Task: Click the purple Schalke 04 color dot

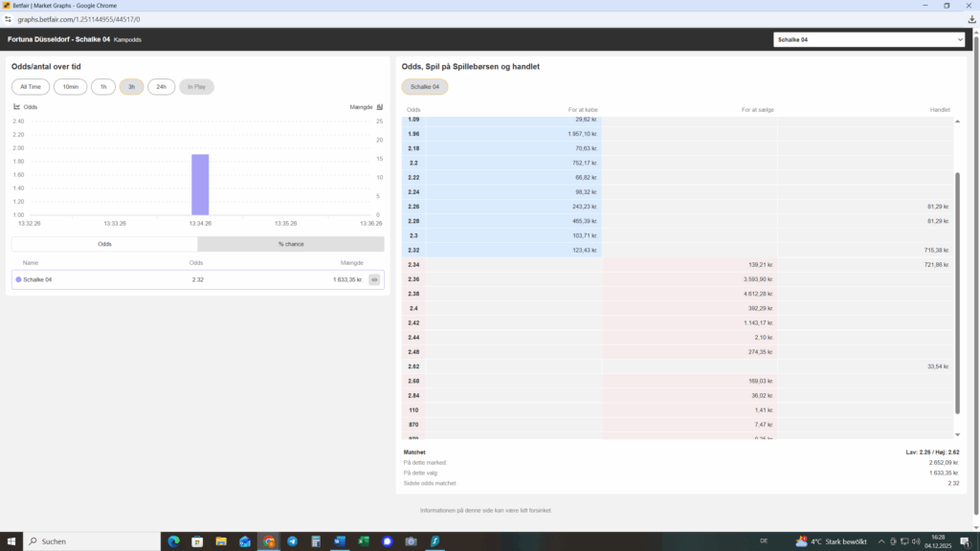Action: [18, 279]
